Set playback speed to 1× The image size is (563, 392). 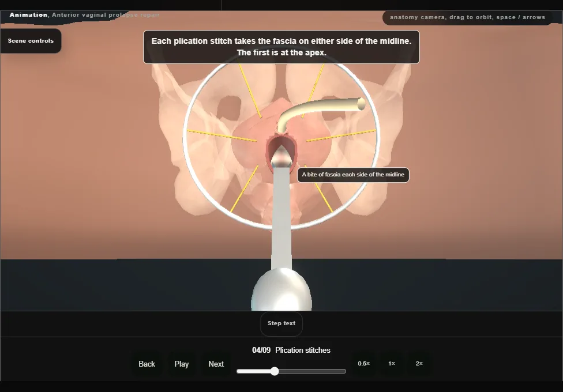[x=391, y=364]
